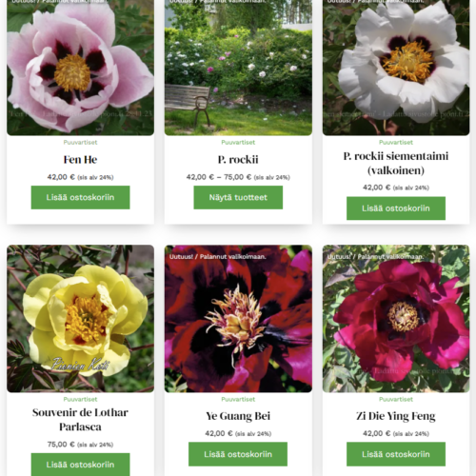Open Puuvartiset category under Fen He
Screen dimensions: 476x476
click(80, 142)
